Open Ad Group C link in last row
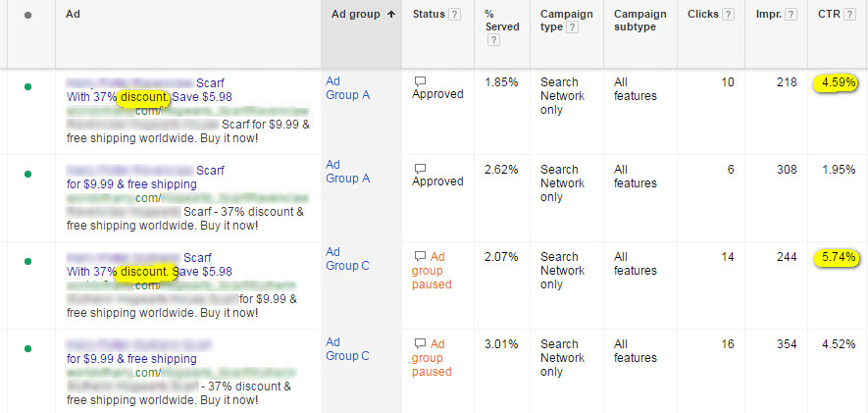 (347, 349)
